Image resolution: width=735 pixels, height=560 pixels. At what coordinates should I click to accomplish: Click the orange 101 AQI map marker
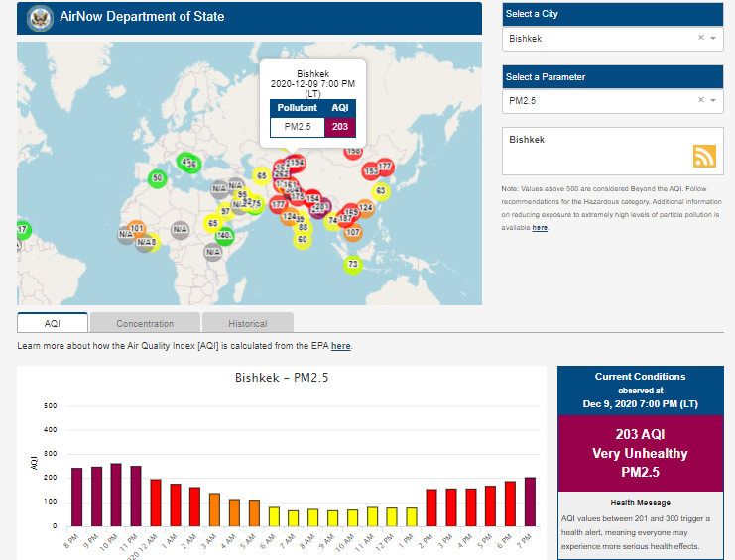pyautogui.click(x=138, y=229)
